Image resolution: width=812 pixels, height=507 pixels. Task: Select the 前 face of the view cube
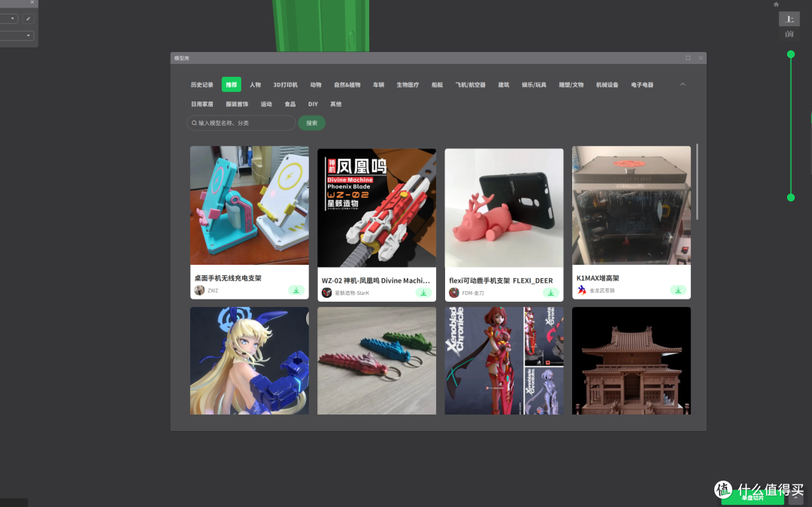click(789, 34)
